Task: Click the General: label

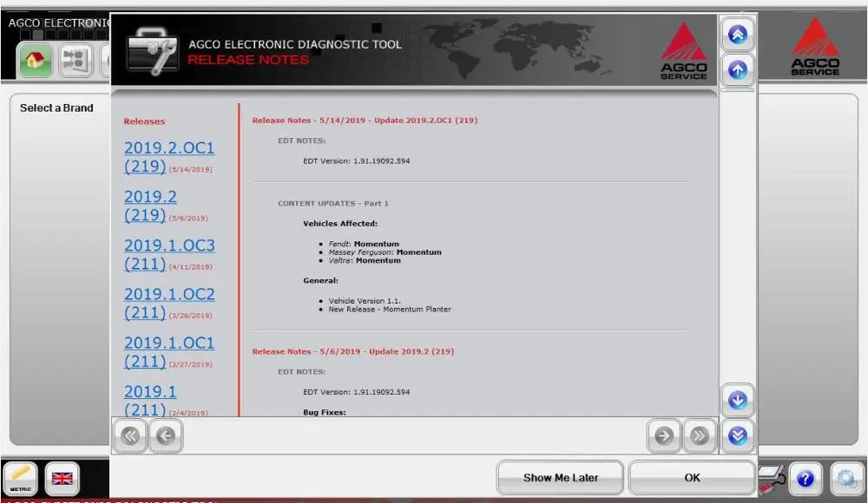Action: point(320,280)
